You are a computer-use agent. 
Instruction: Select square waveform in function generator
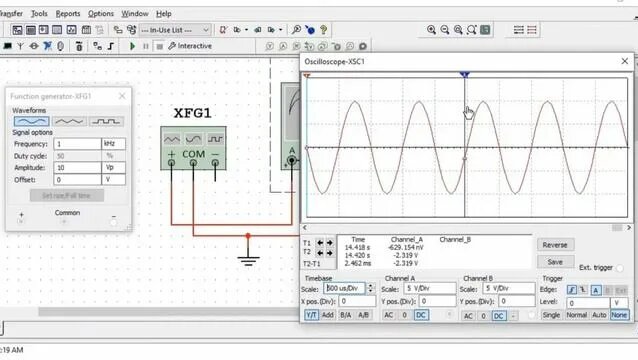[106, 121]
